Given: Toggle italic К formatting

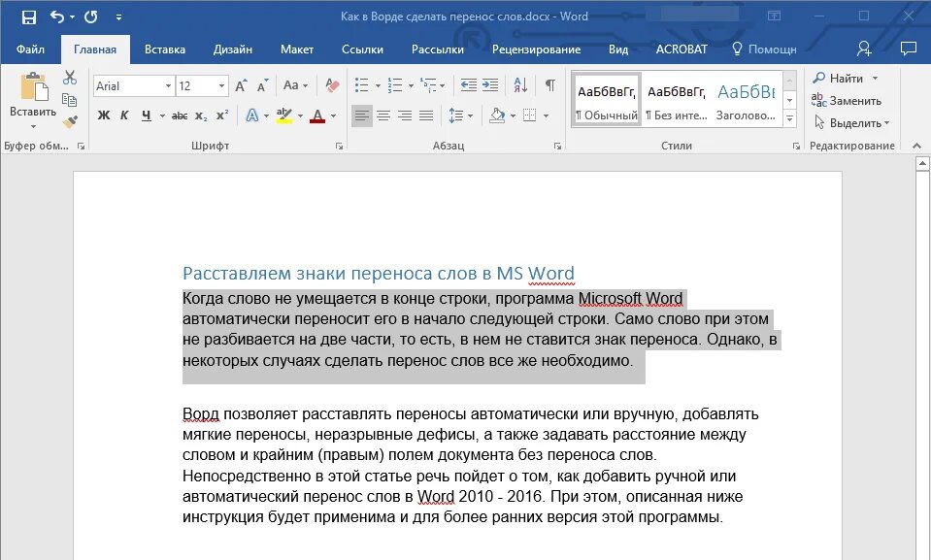Looking at the screenshot, I should click(x=124, y=115).
